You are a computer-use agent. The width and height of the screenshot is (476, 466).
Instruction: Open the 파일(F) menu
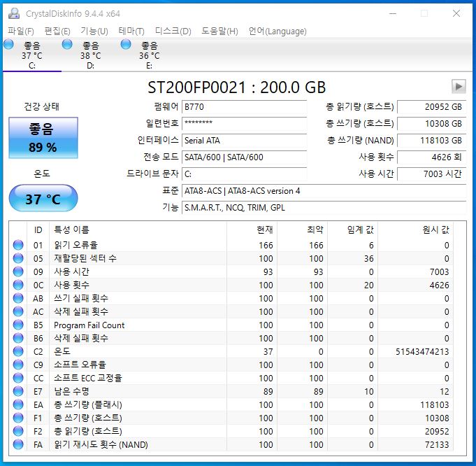point(21,31)
